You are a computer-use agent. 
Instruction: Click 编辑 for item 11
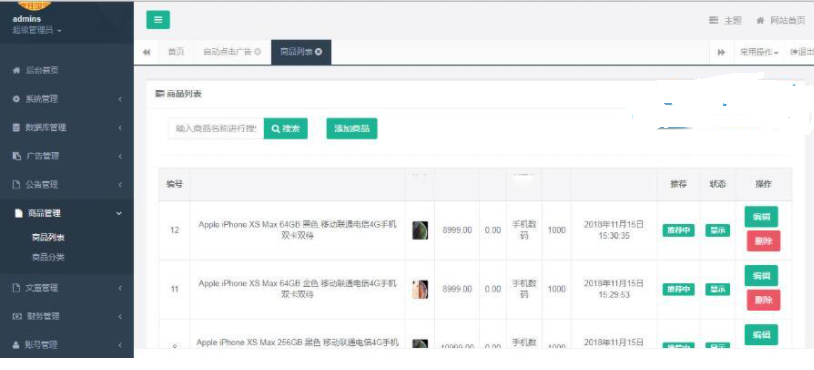pos(761,276)
